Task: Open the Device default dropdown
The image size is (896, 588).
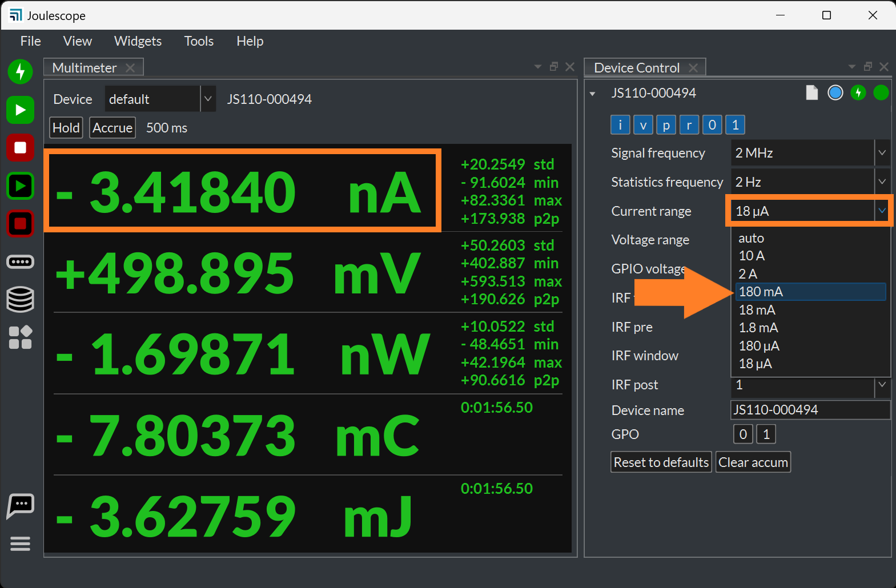Action: [x=160, y=99]
